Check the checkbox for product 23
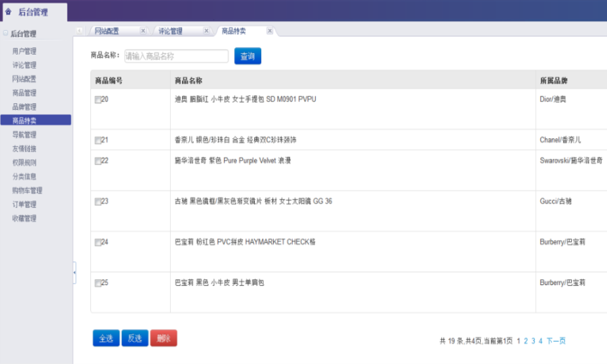607x364 pixels. [x=98, y=202]
